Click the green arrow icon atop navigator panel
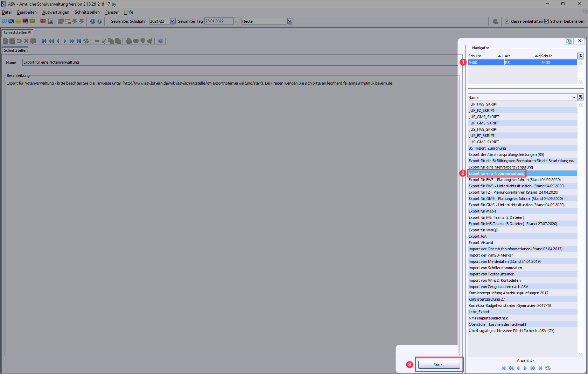Viewport: 588px width, 374px height. 569,41
